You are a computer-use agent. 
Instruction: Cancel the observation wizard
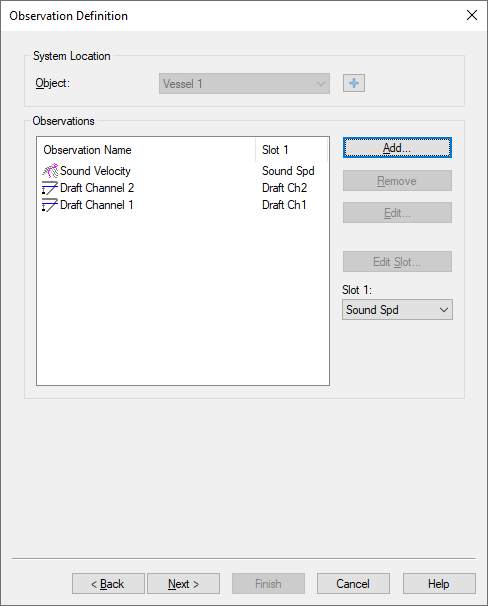[x=353, y=584]
